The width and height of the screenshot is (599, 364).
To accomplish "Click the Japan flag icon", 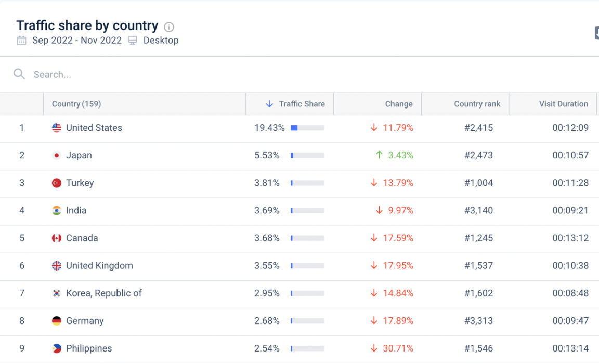I will [x=57, y=155].
